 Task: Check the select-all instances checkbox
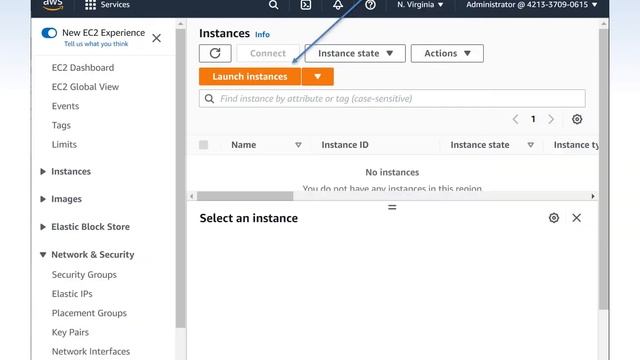pos(204,145)
